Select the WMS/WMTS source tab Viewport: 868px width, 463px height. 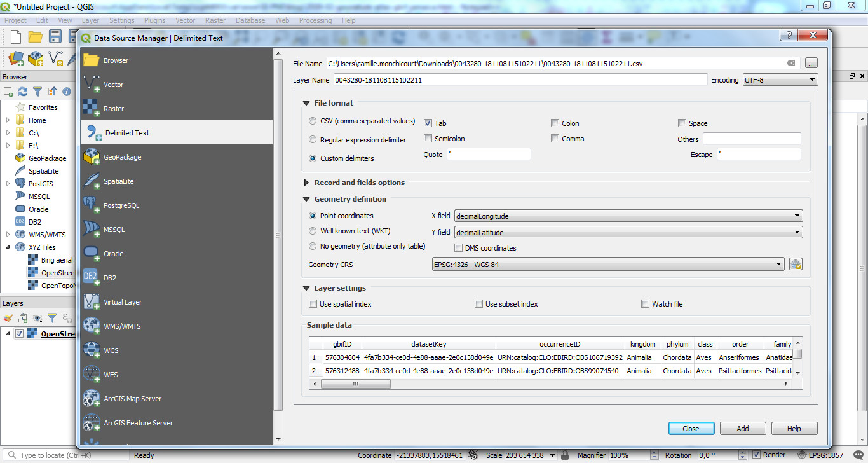[177, 326]
